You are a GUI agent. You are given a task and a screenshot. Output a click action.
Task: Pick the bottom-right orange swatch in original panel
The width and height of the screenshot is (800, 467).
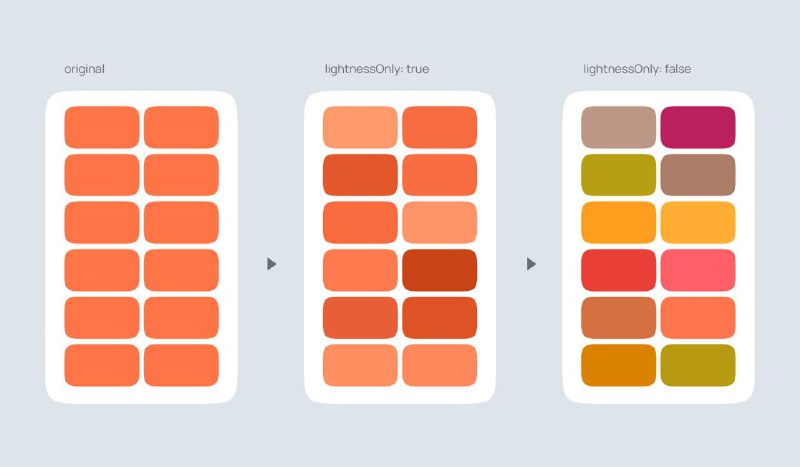click(181, 365)
